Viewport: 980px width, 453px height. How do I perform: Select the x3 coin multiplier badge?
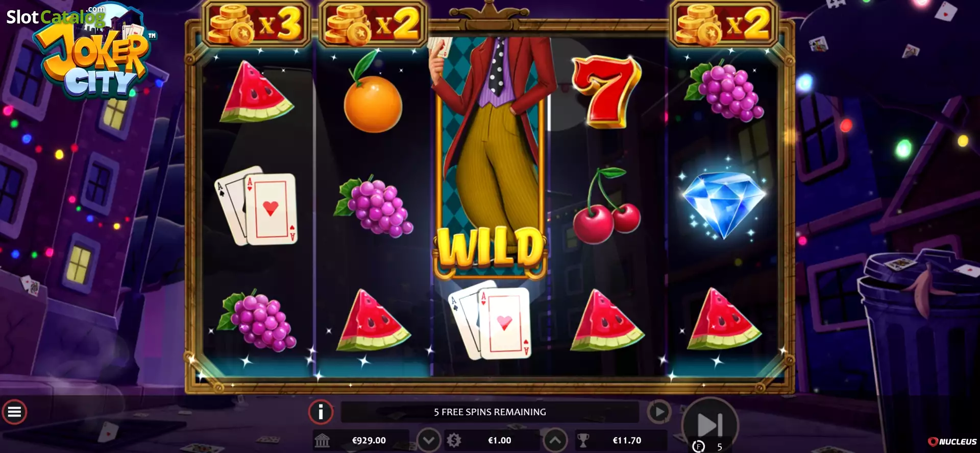(x=257, y=23)
